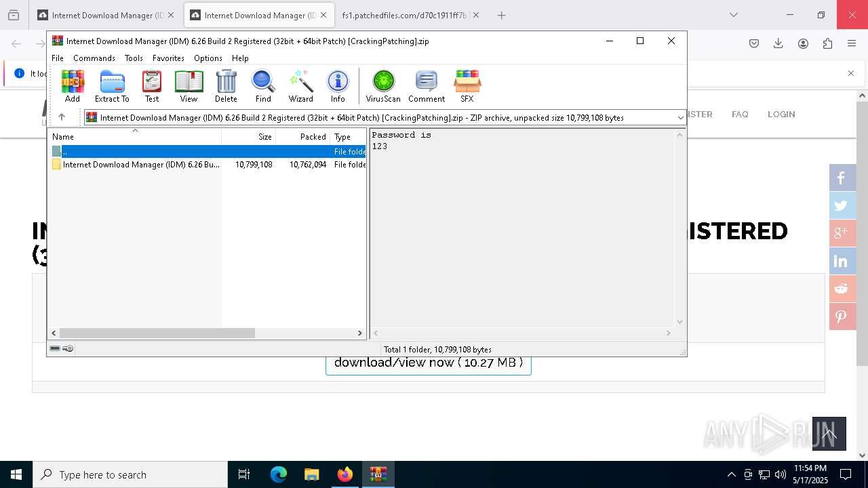This screenshot has height=488, width=868.
Task: Click the Add toolbar icon in WinRAR
Action: point(73,86)
